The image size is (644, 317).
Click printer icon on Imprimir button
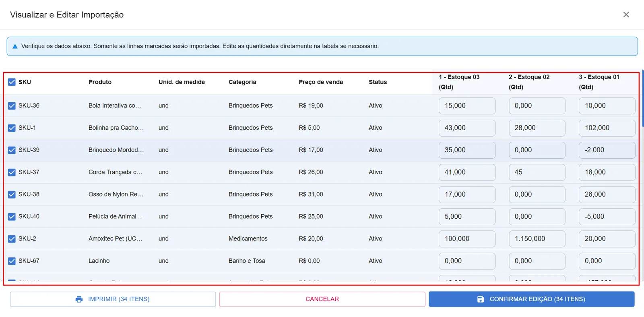pyautogui.click(x=79, y=299)
